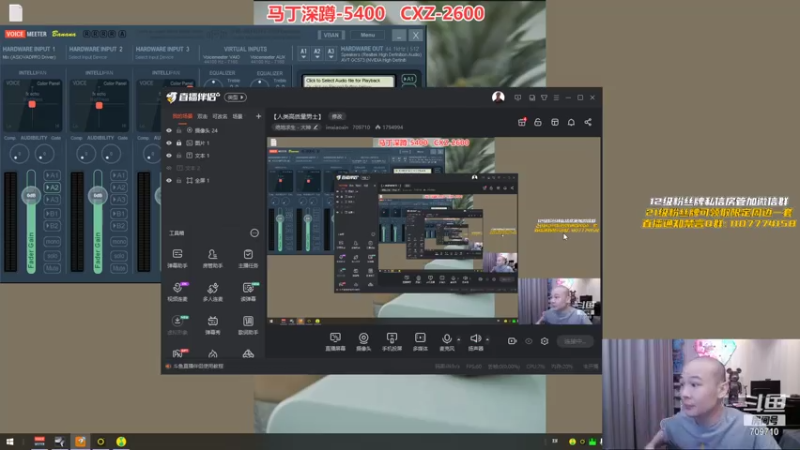Toggle A2 bus on Voicemeeter Hardware Input 1
The height and width of the screenshot is (450, 800).
pos(52,187)
